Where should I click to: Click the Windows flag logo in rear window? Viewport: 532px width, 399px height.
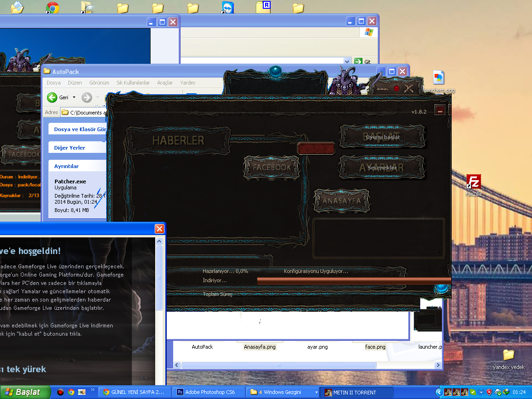[369, 32]
